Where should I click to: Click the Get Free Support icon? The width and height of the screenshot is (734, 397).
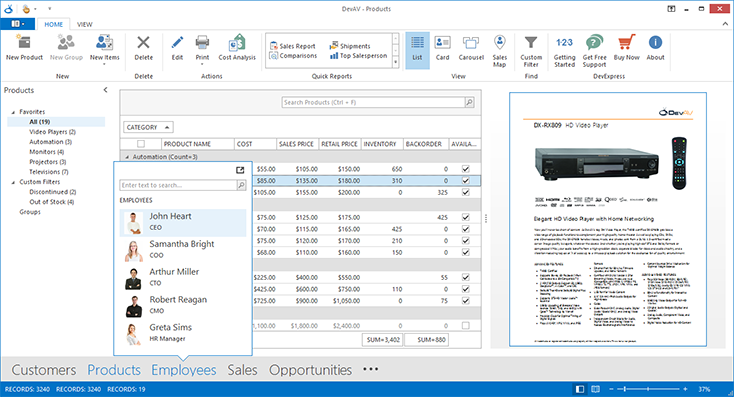click(595, 43)
